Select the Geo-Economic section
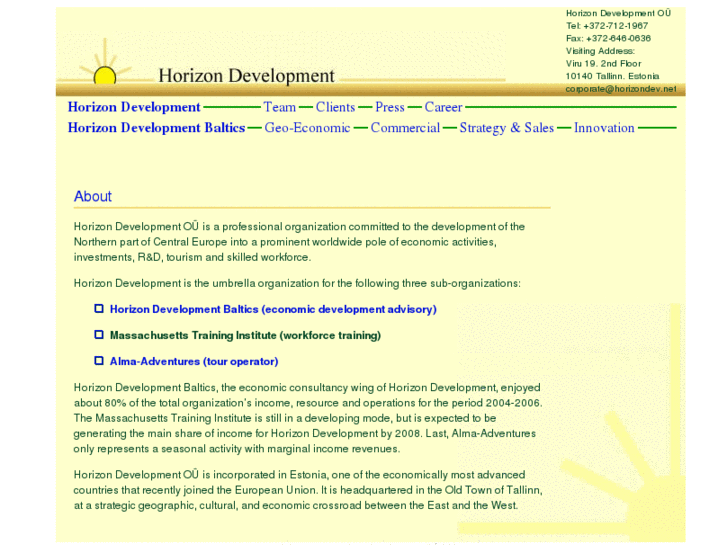This screenshot has height=545, width=727. pyautogui.click(x=307, y=128)
